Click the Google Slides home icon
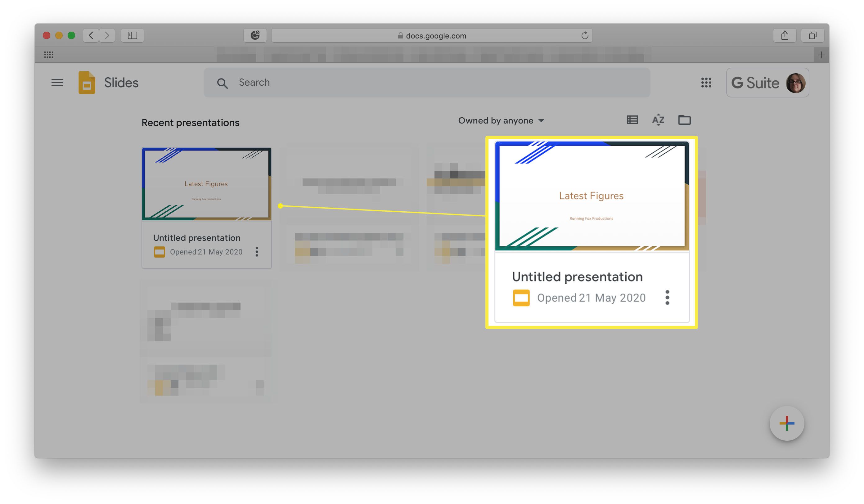 pyautogui.click(x=86, y=82)
